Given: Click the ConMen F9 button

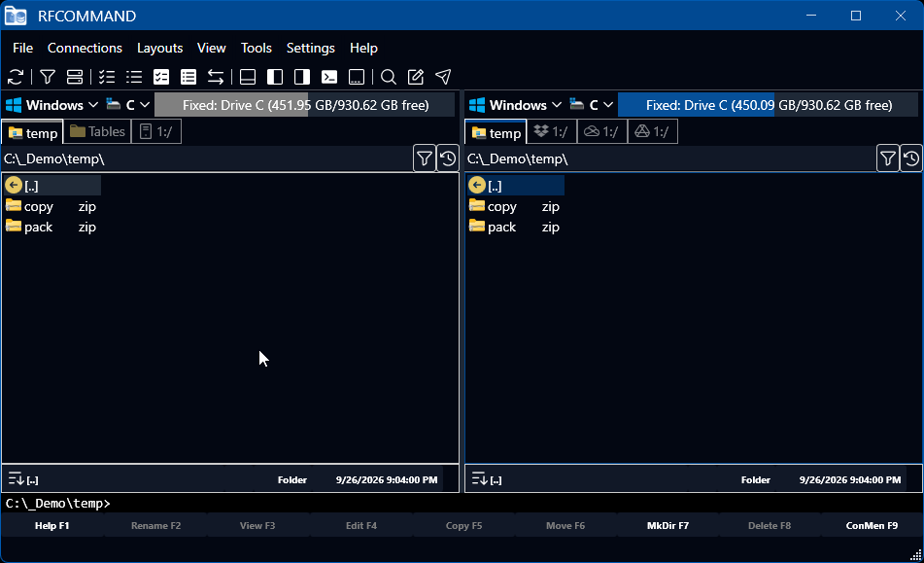Looking at the screenshot, I should 872,525.
